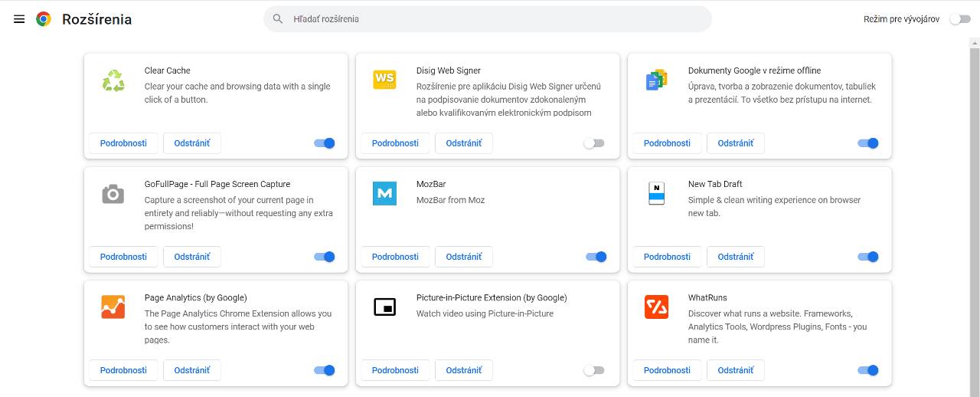Screen dimensions: 980x397
Task: Open Podrobnosti for Picture-in-Picture Extension
Action: [395, 370]
